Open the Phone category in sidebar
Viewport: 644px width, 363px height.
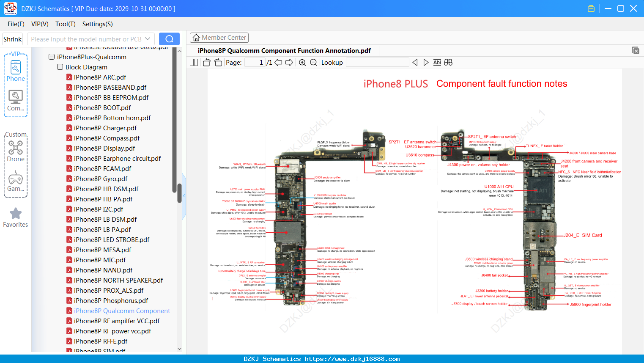tap(16, 71)
